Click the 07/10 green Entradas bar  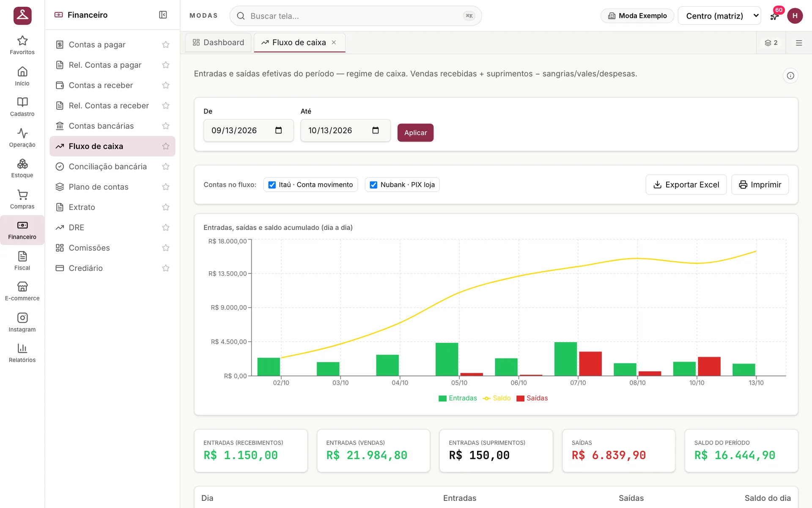pyautogui.click(x=565, y=359)
